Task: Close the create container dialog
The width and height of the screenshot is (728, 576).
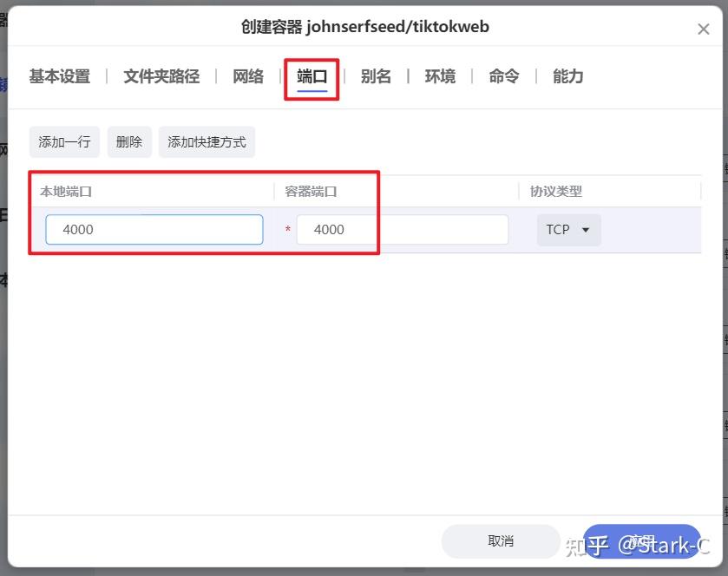Action: point(704,29)
